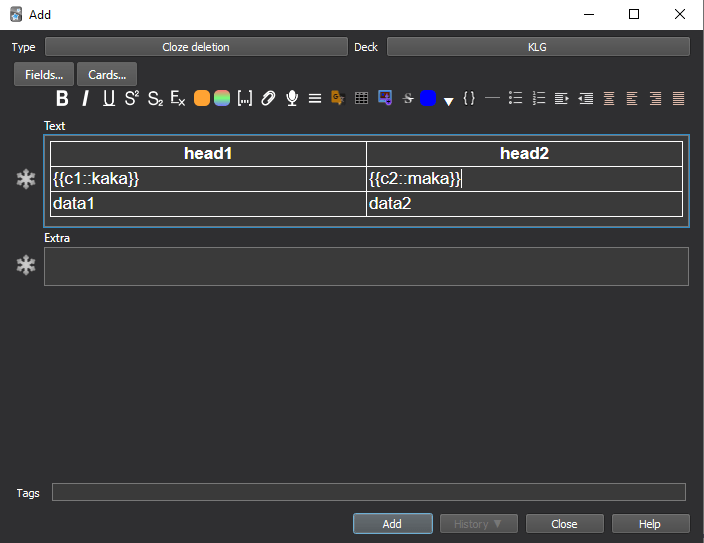Insert a table using the grid icon
This screenshot has width=704, height=543.
(x=361, y=98)
